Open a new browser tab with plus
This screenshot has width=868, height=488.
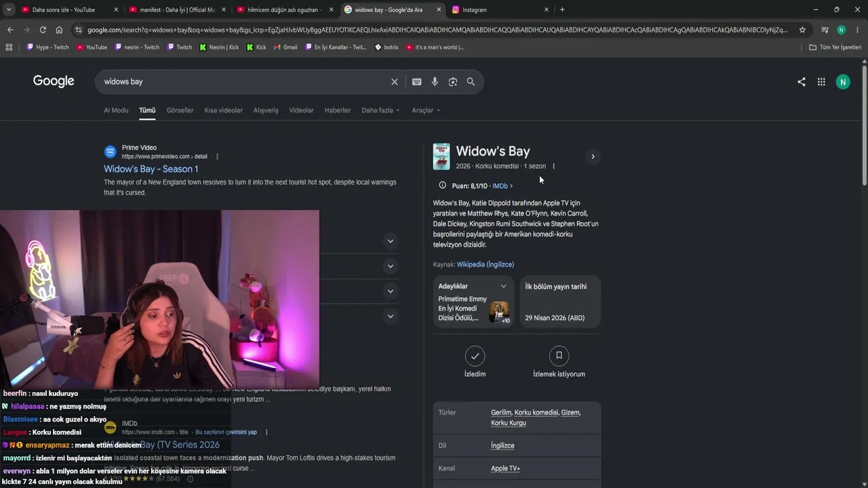coord(562,9)
